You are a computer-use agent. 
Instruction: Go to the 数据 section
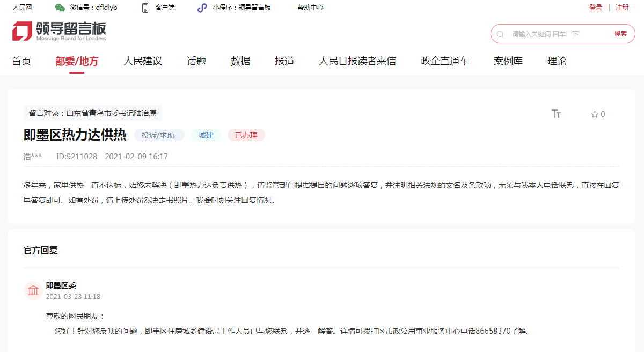pos(240,61)
